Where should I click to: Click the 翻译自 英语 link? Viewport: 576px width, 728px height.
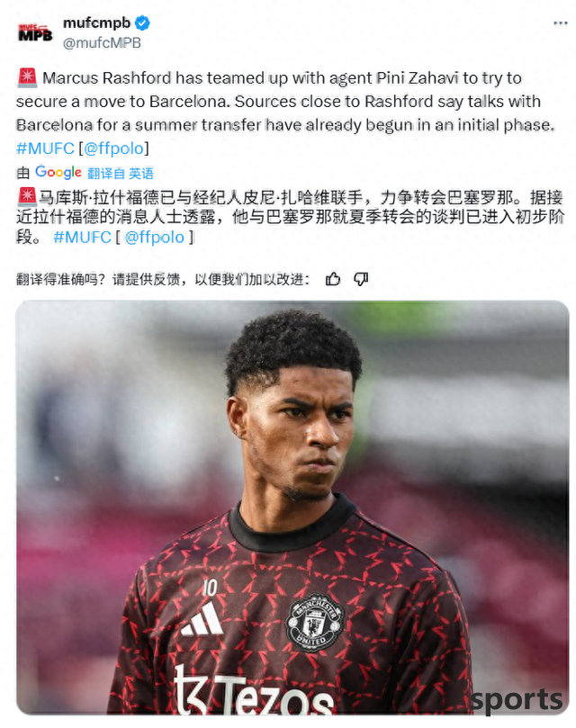click(x=121, y=173)
